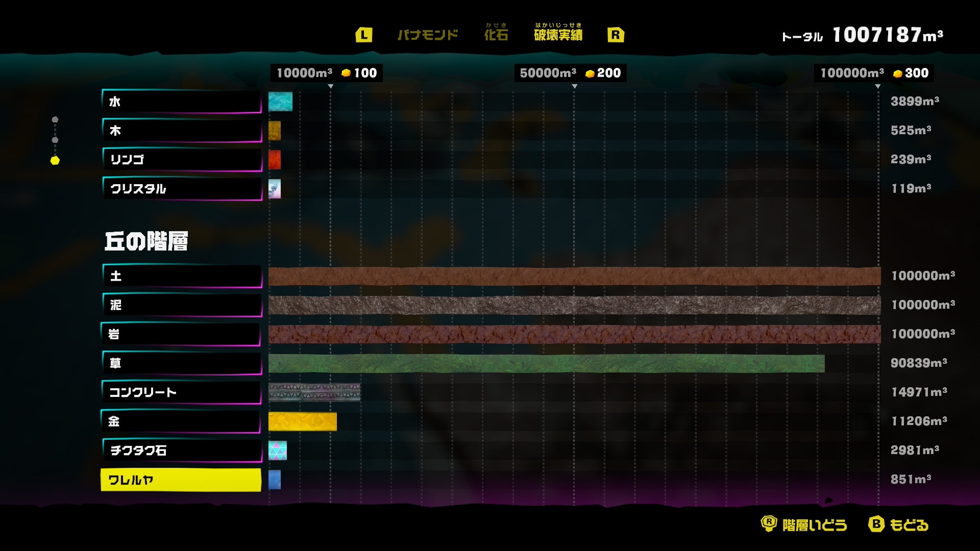
Task: Open the 破壊実績 tab
Action: [x=558, y=34]
